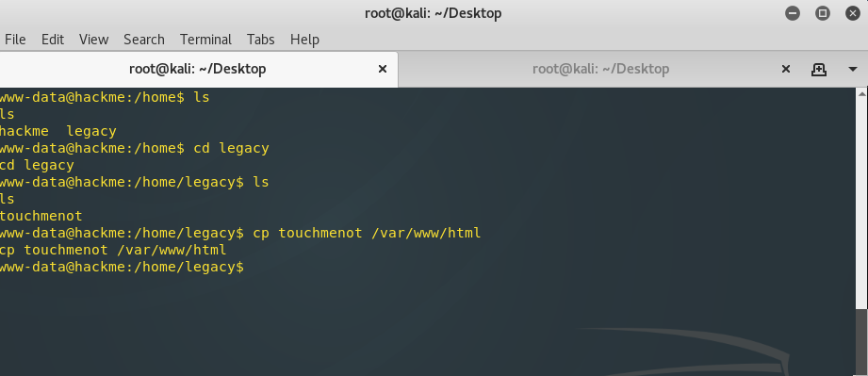Viewport: 868px width, 376px height.
Task: Click at the last shell prompt line
Action: click(122, 267)
